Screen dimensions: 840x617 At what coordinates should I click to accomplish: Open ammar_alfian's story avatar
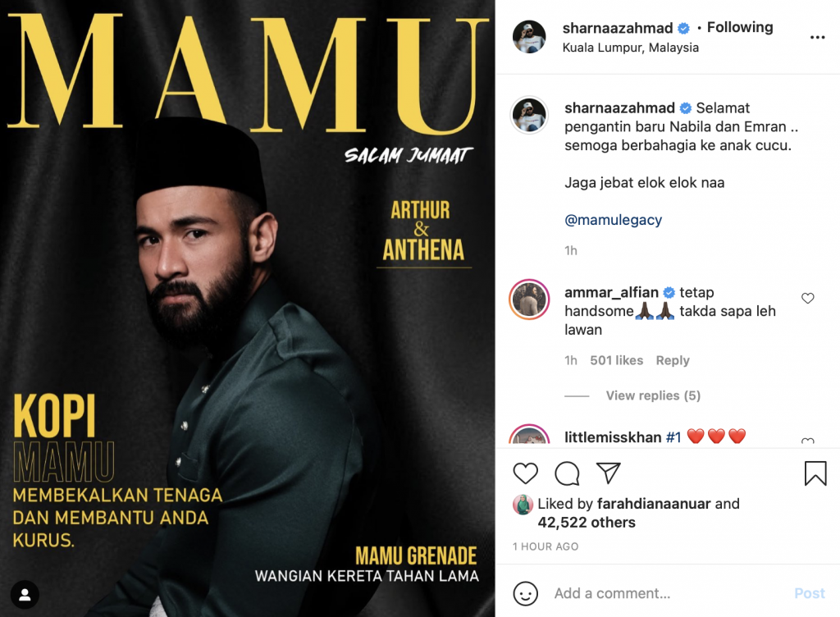pos(529,299)
